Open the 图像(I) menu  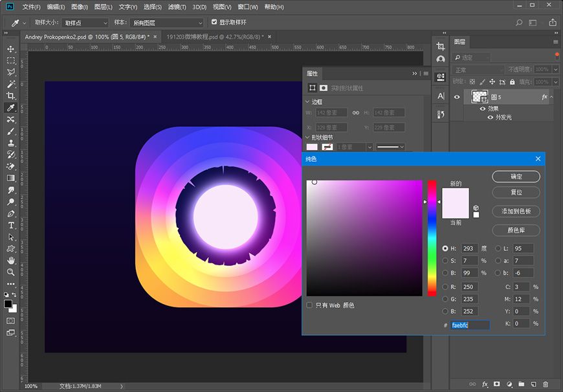click(80, 7)
